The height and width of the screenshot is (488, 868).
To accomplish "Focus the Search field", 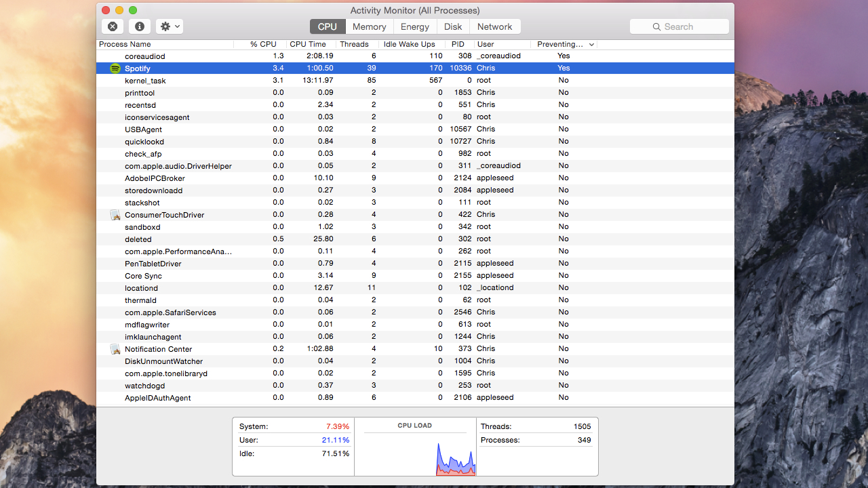I will pos(679,26).
